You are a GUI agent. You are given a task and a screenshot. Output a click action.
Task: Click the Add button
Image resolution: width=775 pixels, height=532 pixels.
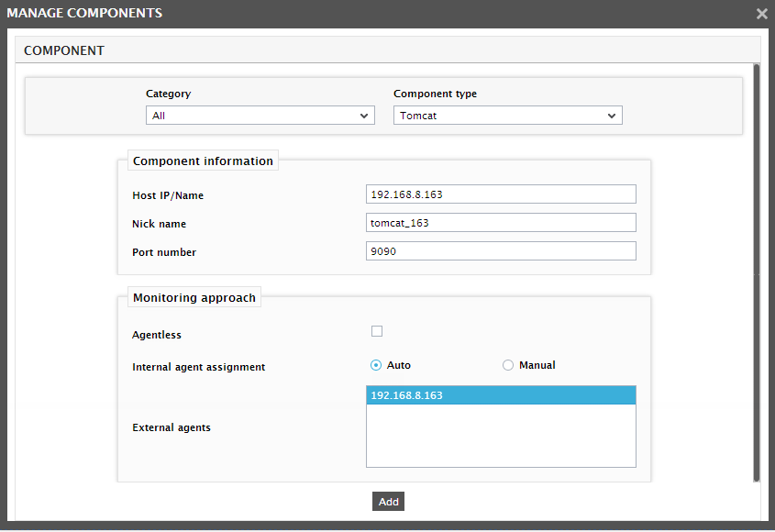click(389, 502)
